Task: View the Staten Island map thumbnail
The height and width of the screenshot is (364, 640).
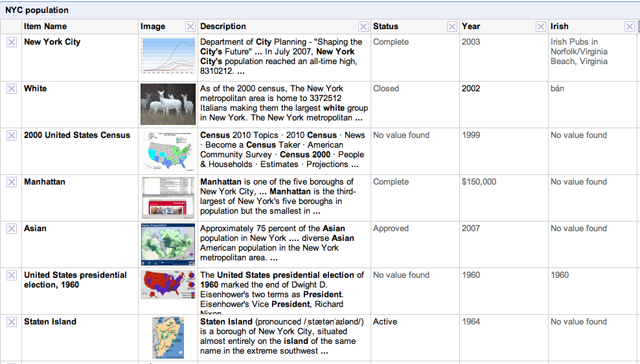Action: (x=168, y=338)
